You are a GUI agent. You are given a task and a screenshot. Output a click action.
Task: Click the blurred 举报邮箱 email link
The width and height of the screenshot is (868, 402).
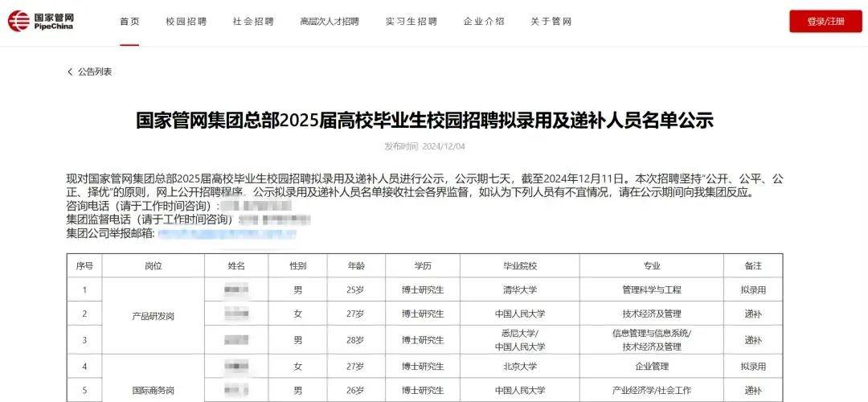227,234
